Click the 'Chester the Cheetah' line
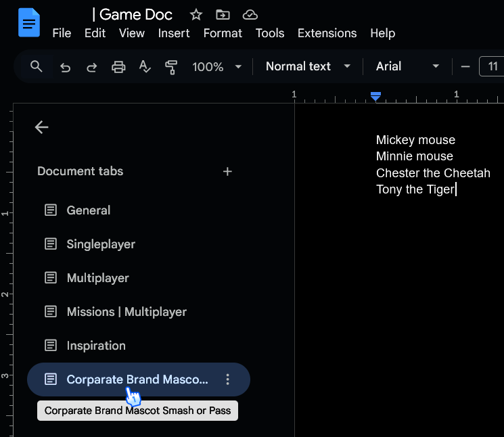 pos(433,173)
